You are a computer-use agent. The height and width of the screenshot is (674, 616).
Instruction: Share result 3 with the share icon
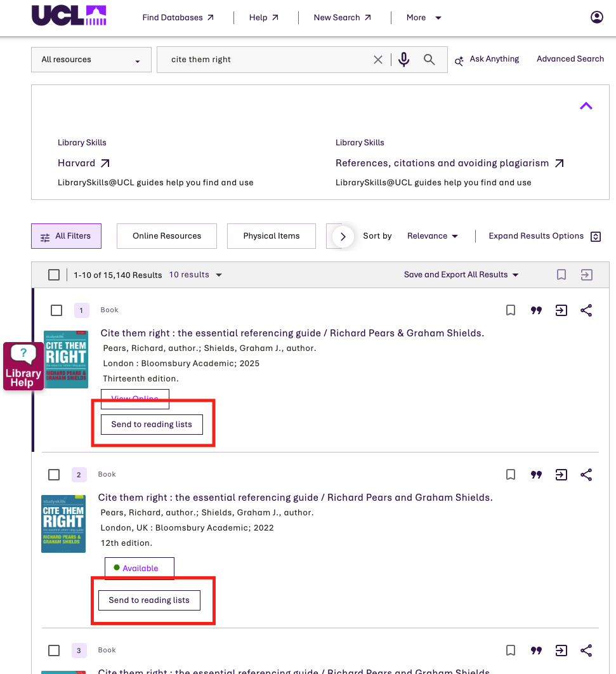pyautogui.click(x=586, y=651)
